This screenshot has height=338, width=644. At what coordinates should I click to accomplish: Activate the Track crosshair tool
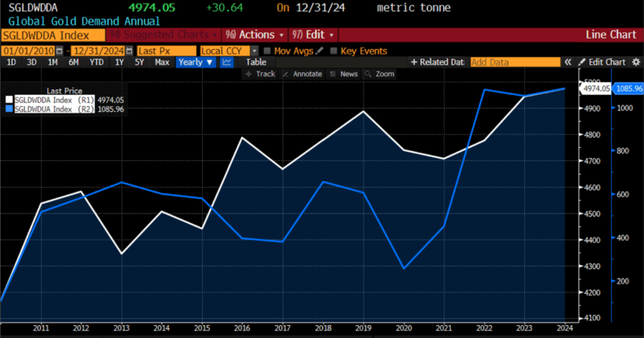tap(260, 74)
